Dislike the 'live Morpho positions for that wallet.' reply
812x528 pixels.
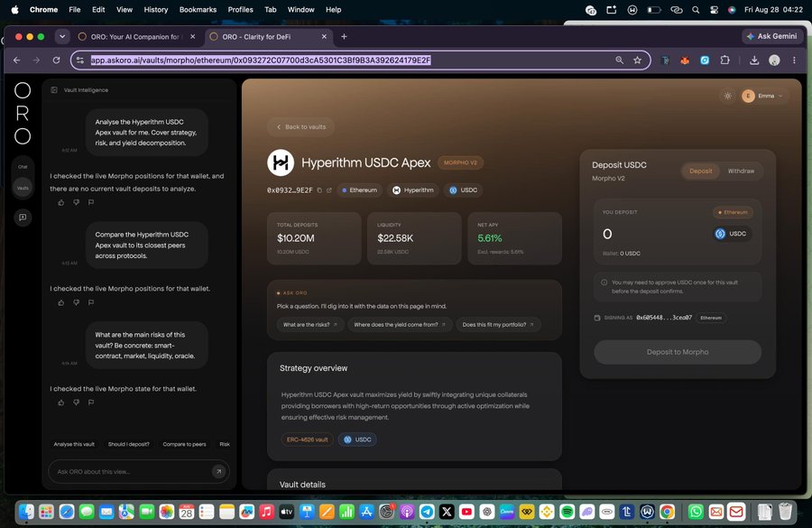tap(76, 302)
